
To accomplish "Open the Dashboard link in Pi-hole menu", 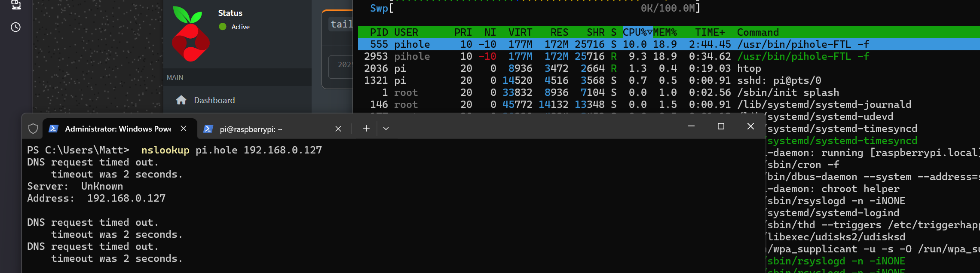I will point(214,100).
